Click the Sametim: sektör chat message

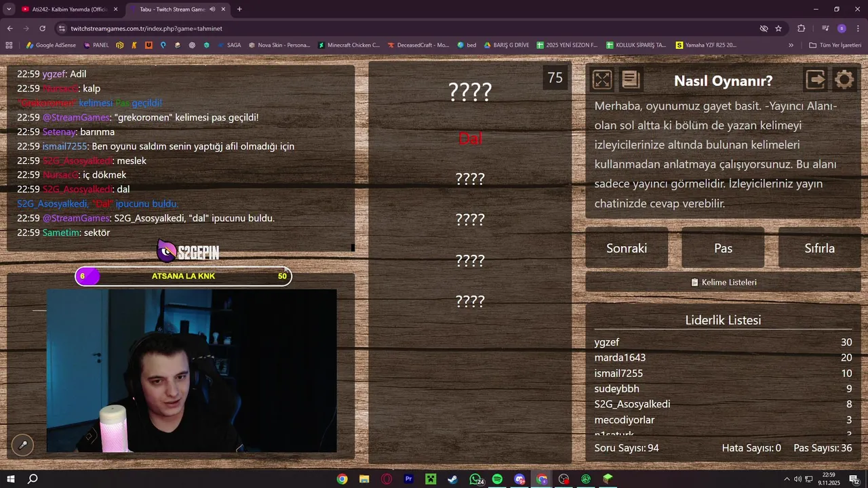(x=64, y=232)
